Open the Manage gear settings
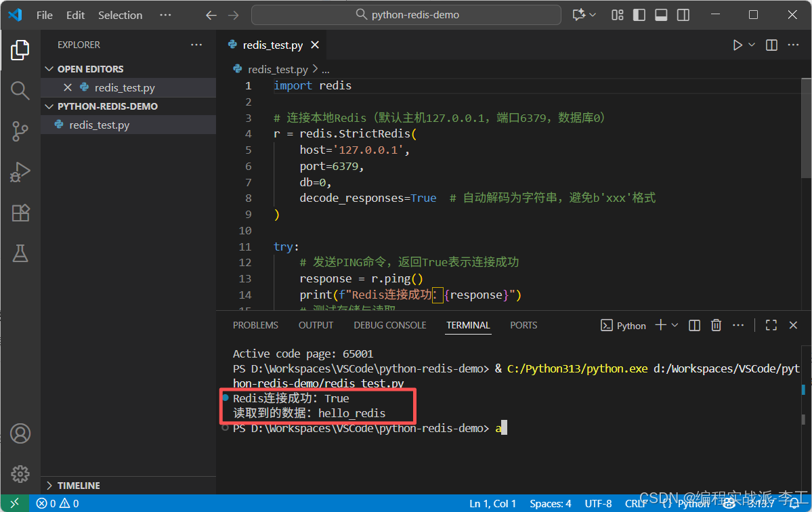Viewport: 812px width, 512px height. pyautogui.click(x=20, y=473)
